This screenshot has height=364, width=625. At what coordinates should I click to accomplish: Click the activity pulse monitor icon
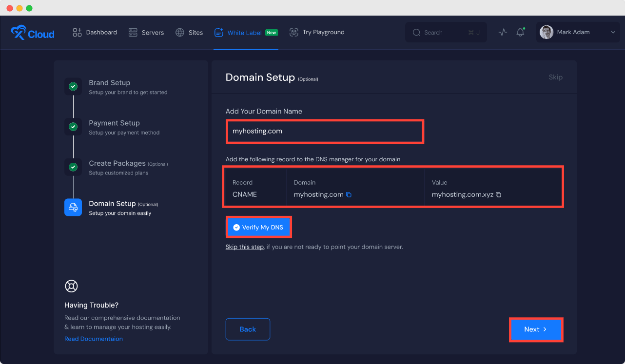pyautogui.click(x=503, y=33)
